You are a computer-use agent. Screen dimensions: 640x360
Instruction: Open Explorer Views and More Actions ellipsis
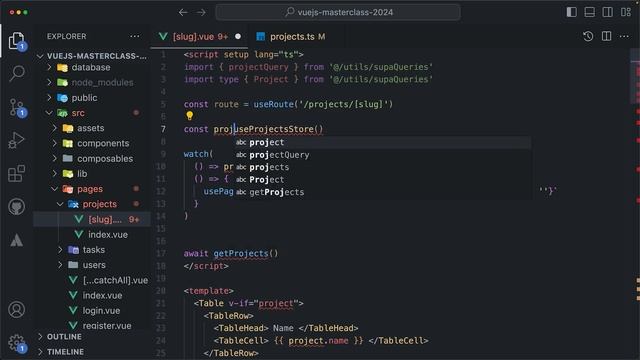[135, 36]
